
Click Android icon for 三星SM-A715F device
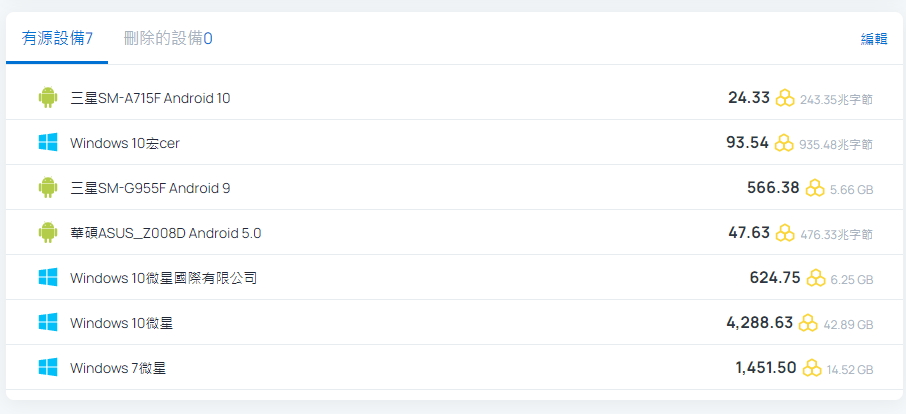[48, 98]
